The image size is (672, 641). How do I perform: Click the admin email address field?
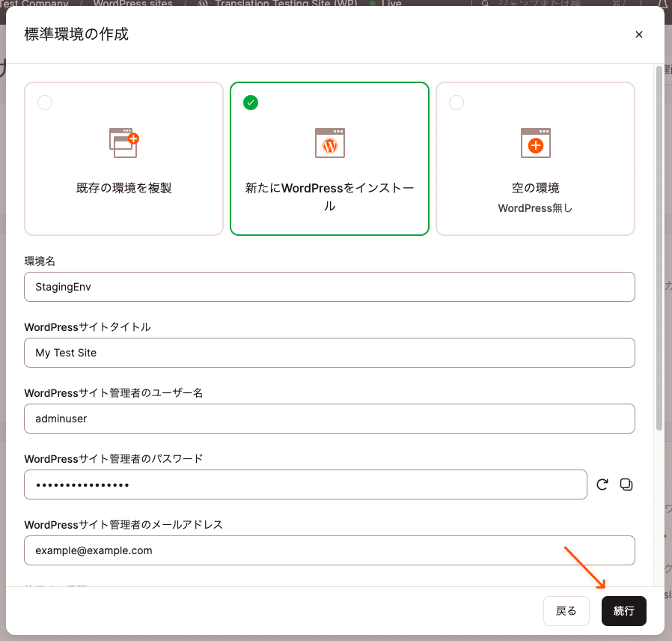[x=329, y=550]
